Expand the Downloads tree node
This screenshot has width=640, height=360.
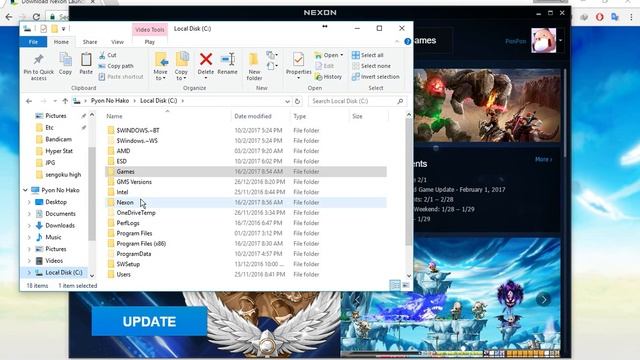click(x=29, y=225)
